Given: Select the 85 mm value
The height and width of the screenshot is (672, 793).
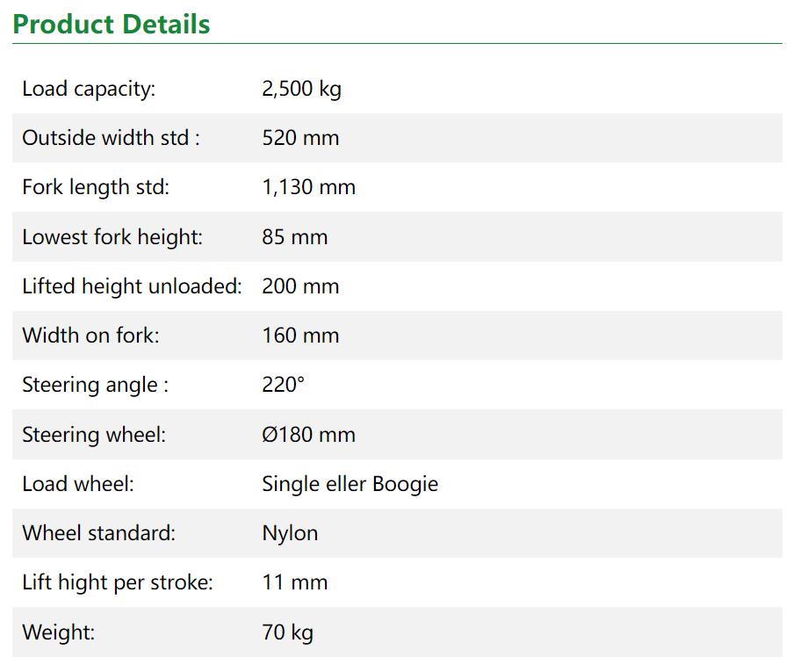Looking at the screenshot, I should [x=294, y=237].
